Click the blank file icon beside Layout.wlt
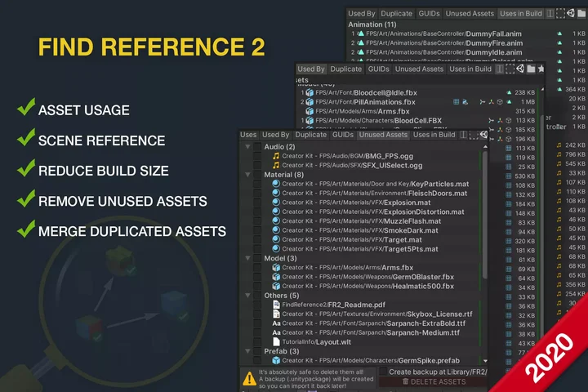 click(x=276, y=341)
